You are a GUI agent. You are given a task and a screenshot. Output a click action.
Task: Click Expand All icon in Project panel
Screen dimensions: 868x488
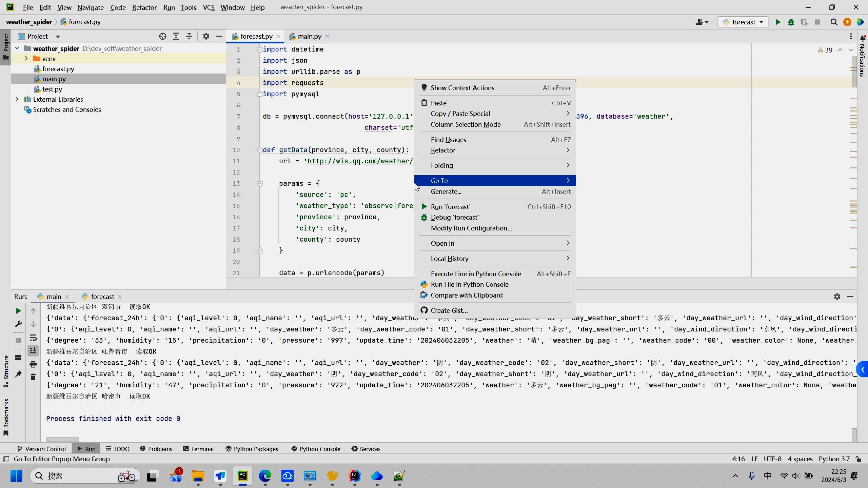point(176,36)
